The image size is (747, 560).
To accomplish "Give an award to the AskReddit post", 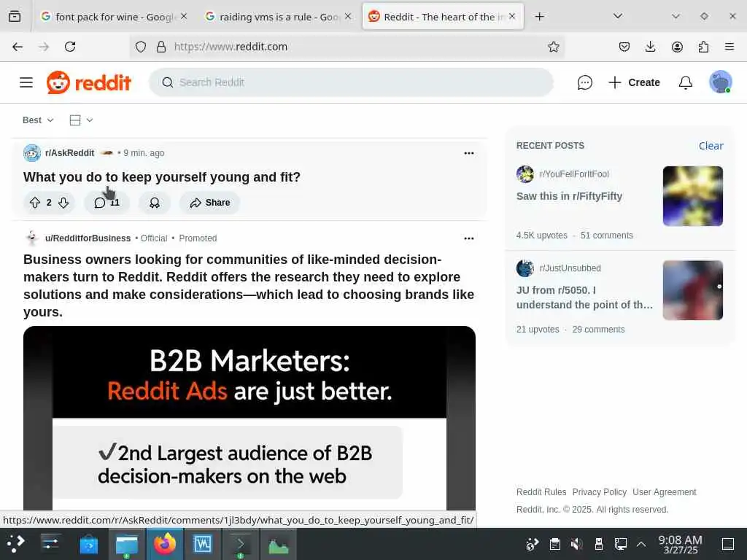I will click(155, 203).
